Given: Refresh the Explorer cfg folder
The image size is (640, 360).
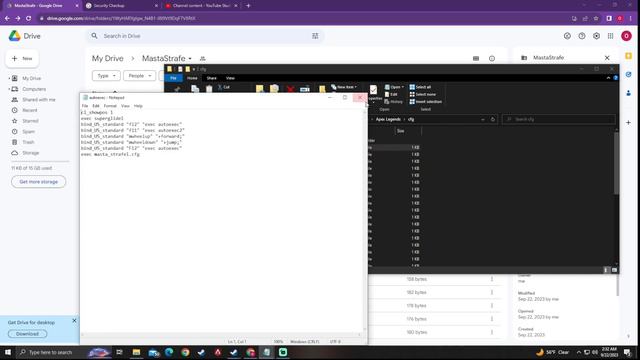Looking at the screenshot, I should pyautogui.click(x=493, y=119).
